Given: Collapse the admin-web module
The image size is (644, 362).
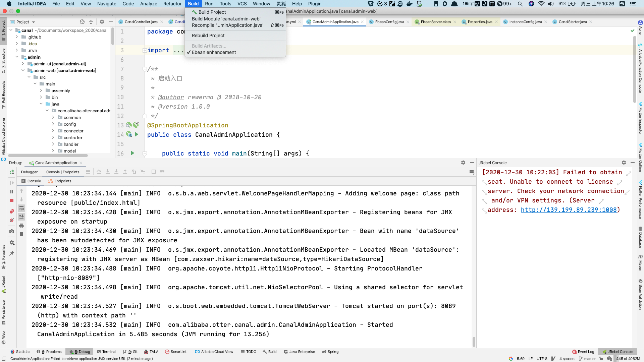Looking at the screenshot, I should click(x=23, y=70).
